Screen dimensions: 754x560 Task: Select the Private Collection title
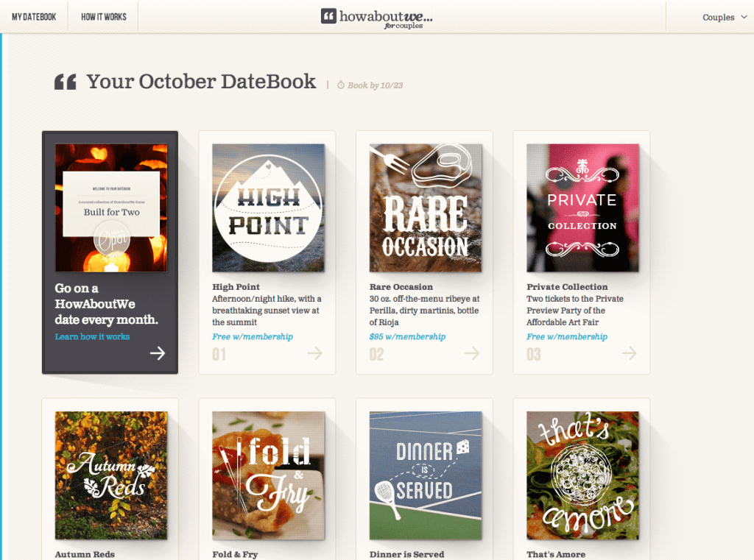pyautogui.click(x=567, y=287)
